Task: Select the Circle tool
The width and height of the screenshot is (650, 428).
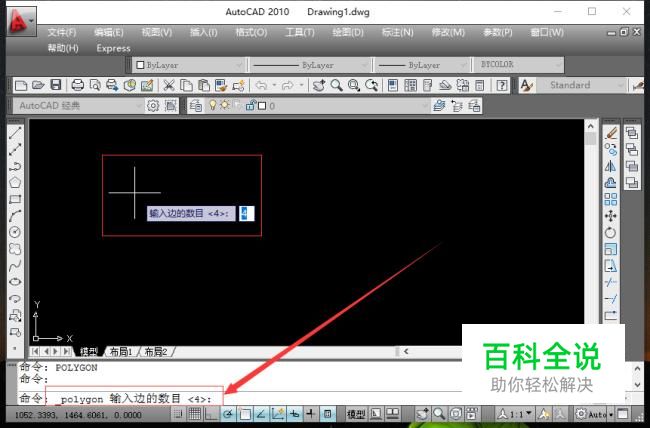Action: [x=15, y=232]
